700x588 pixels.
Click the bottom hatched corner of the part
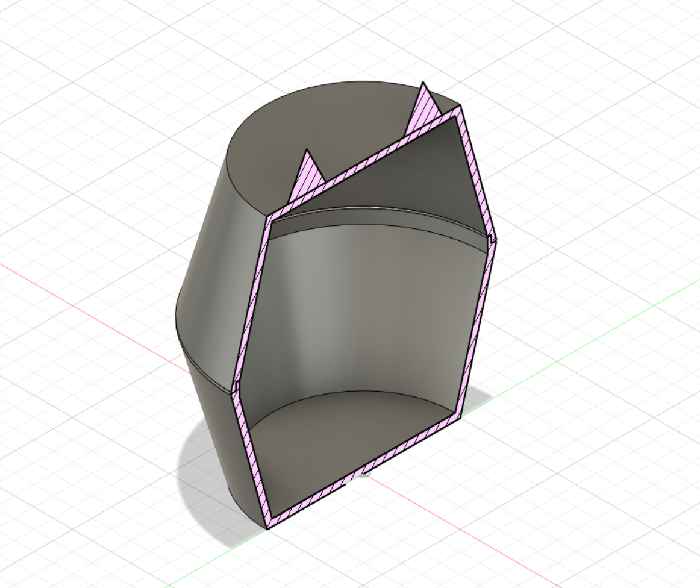point(267,526)
